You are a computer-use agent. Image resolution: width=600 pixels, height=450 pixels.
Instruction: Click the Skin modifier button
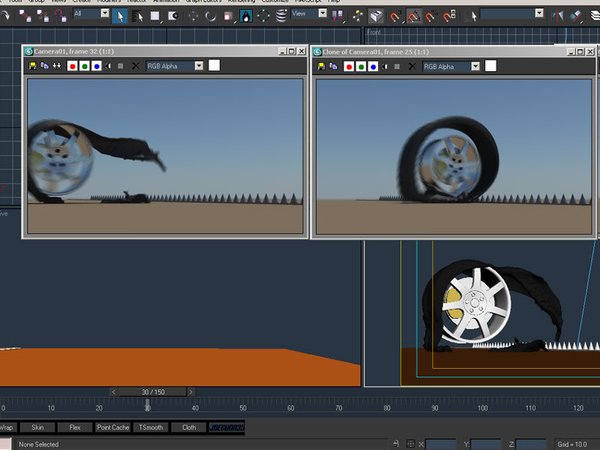[36, 427]
